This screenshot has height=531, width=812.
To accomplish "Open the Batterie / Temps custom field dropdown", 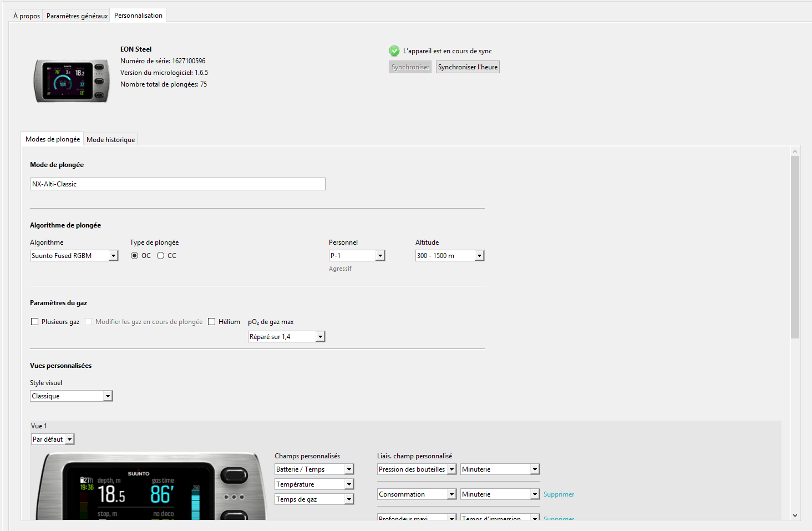I will 314,469.
